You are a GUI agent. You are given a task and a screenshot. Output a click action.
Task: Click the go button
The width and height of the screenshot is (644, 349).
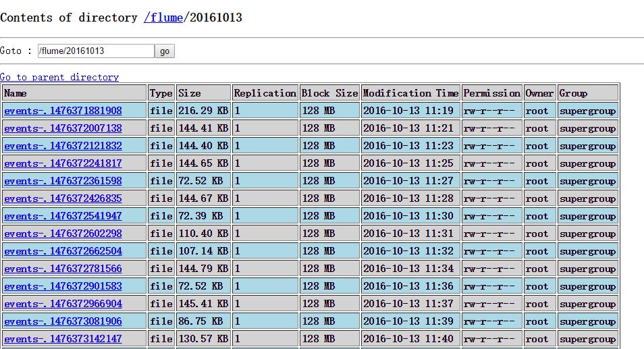pyautogui.click(x=165, y=51)
